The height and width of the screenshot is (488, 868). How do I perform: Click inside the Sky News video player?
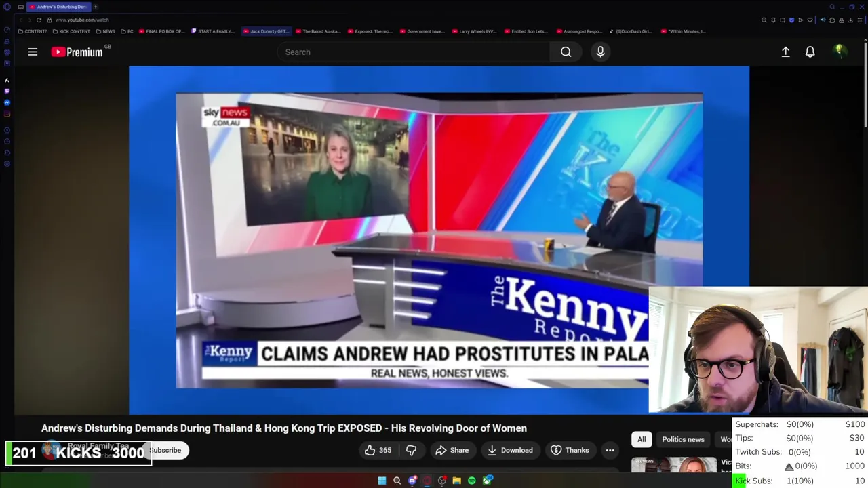coord(439,240)
